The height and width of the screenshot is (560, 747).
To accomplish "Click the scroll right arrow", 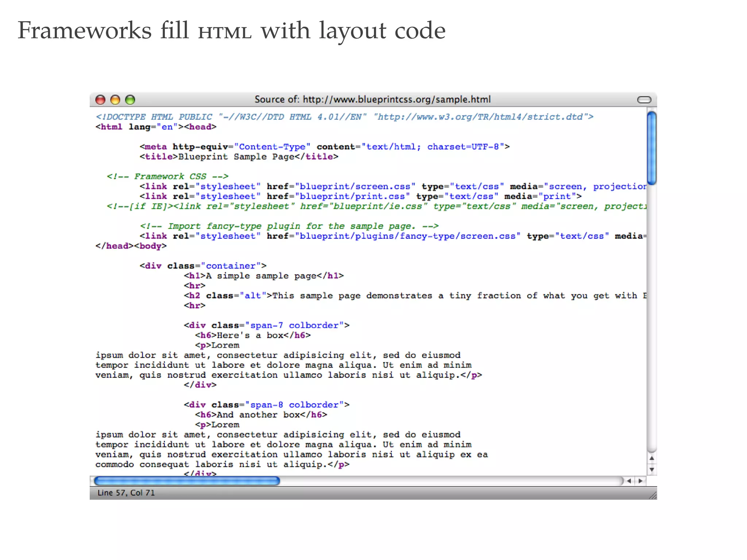I will [640, 481].
